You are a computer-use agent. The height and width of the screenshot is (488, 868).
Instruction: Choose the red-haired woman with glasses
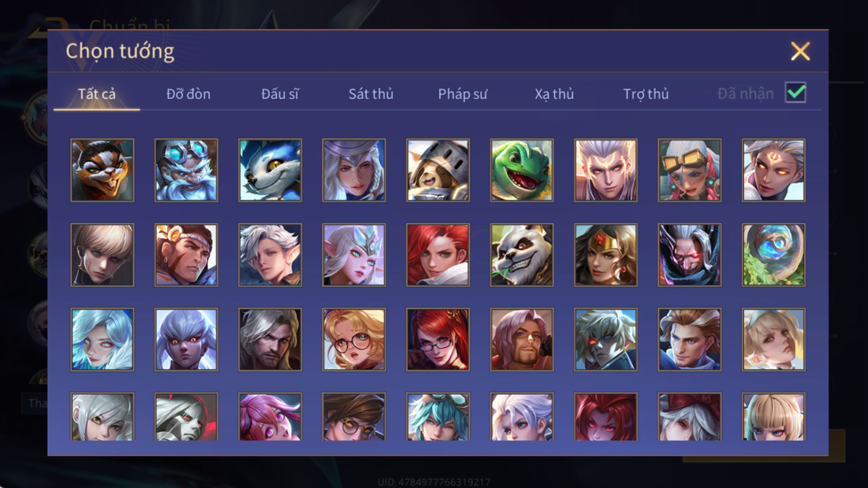[x=438, y=339]
